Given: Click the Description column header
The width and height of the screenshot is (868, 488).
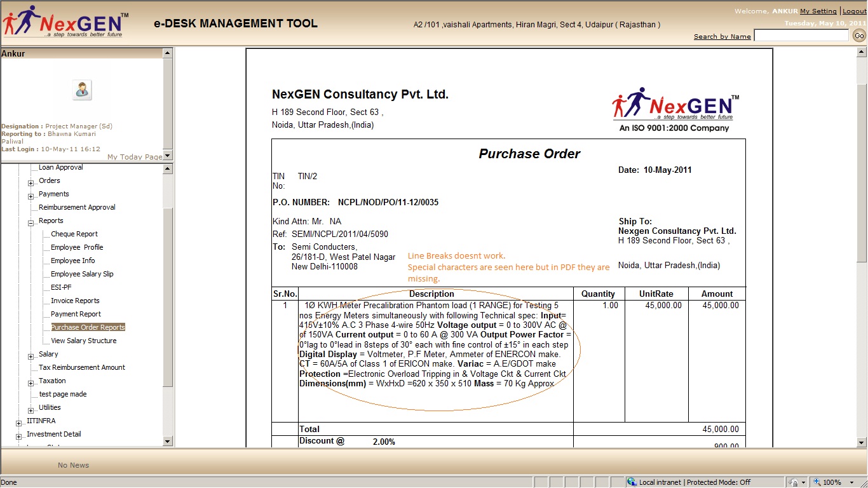Looking at the screenshot, I should tap(431, 294).
